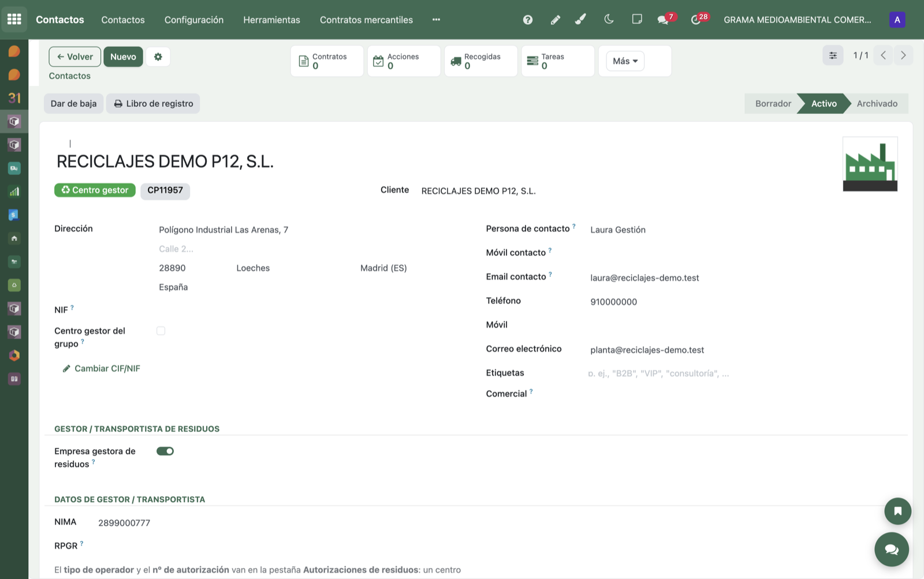924x579 pixels.
Task: Open company selector GRAMA MEDIOAMBIENTAL
Action: (798, 20)
